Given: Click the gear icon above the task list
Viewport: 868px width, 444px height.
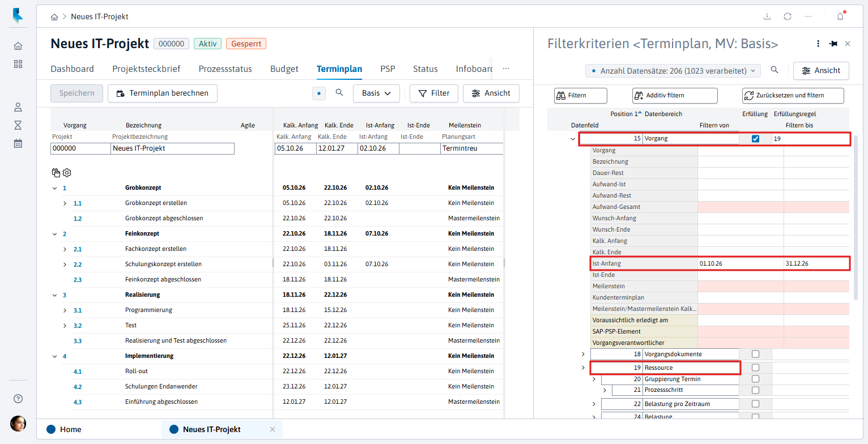Looking at the screenshot, I should pos(67,173).
